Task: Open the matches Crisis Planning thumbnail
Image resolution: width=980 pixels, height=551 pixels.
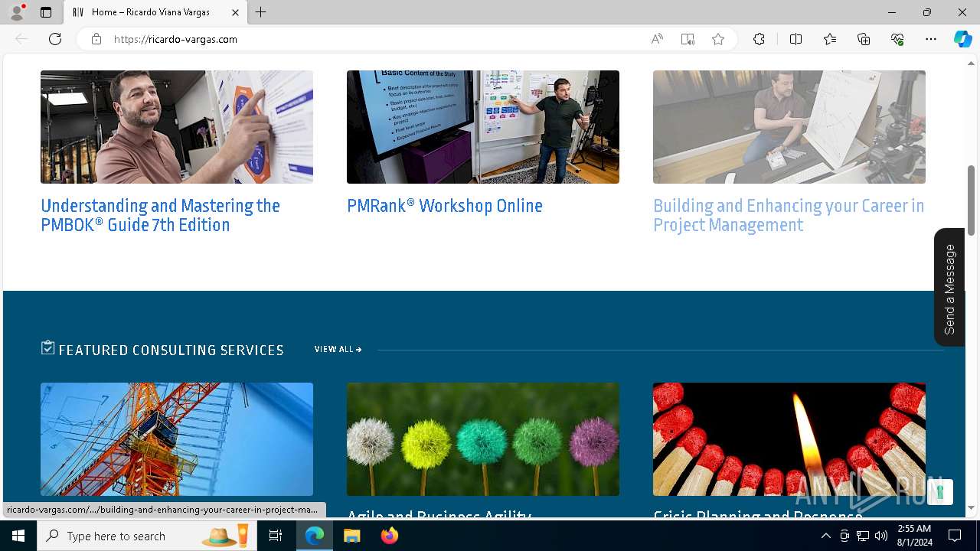Action: coord(789,439)
